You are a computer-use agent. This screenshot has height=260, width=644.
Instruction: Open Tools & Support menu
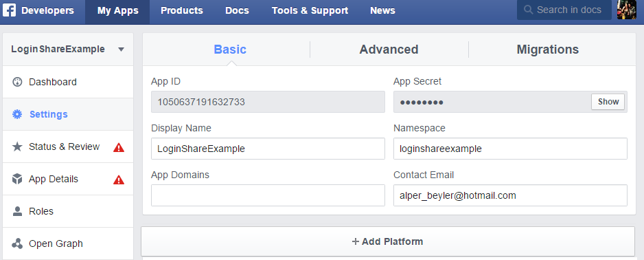310,11
